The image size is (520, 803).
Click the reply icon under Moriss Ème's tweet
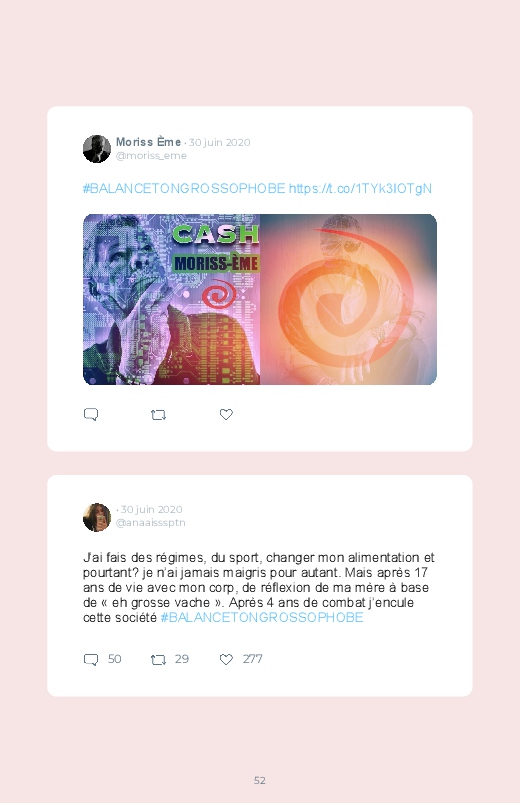pos(91,414)
